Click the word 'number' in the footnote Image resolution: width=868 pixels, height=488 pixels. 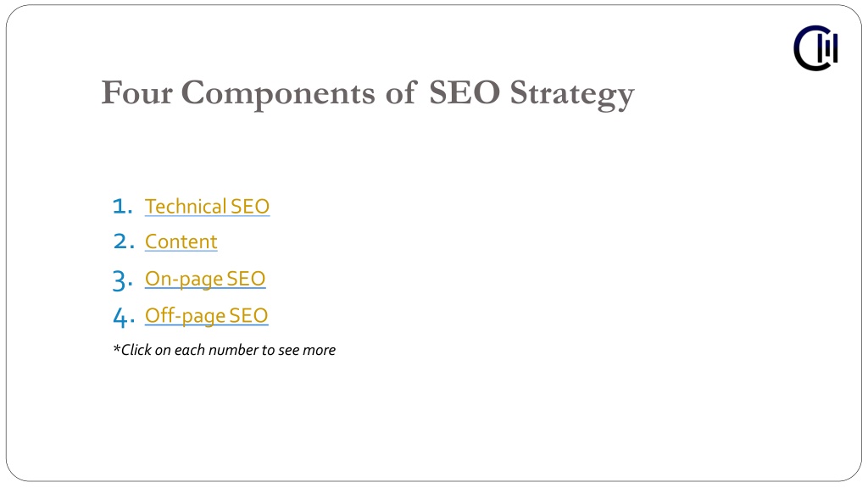pyautogui.click(x=234, y=350)
